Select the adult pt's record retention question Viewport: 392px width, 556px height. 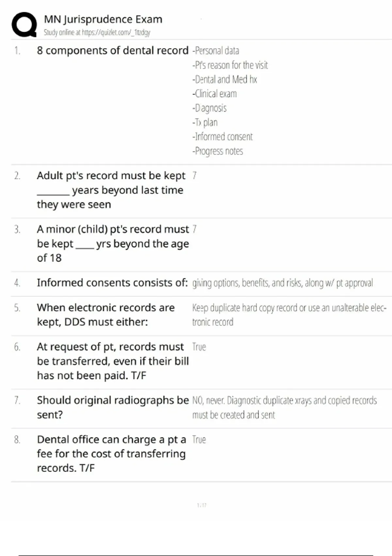pos(110,190)
